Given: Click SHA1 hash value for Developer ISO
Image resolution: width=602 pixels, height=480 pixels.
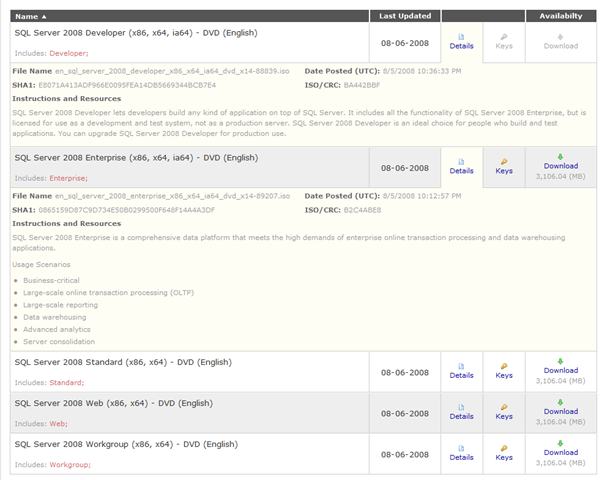Looking at the screenshot, I should point(127,85).
